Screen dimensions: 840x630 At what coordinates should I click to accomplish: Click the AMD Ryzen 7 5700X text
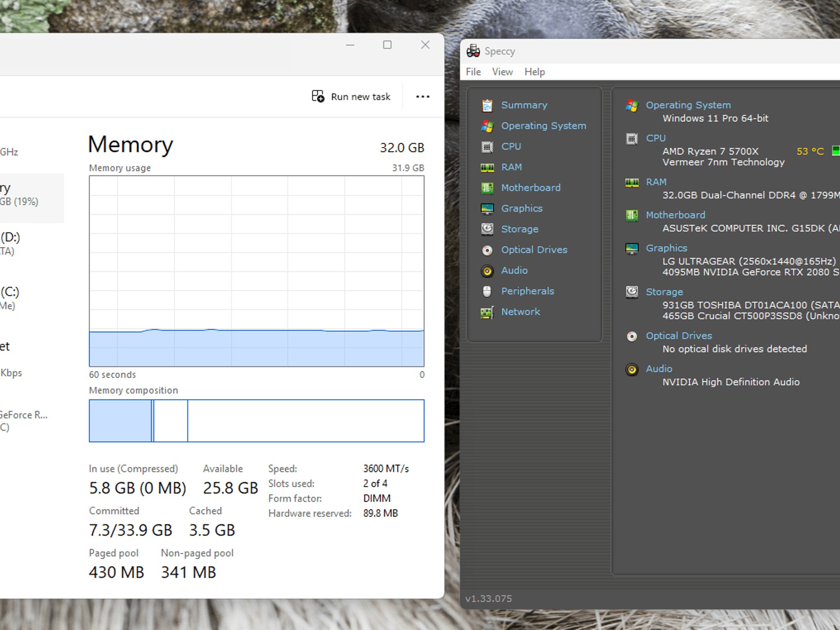point(710,151)
